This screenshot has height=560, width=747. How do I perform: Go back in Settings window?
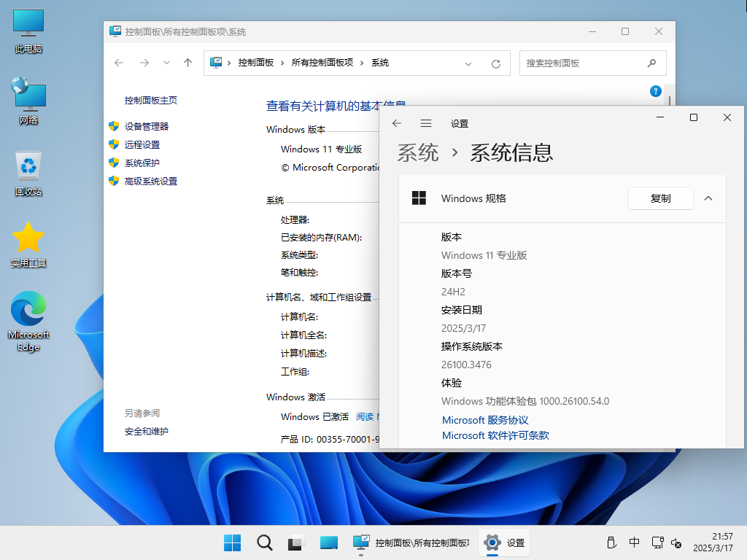[x=396, y=123]
